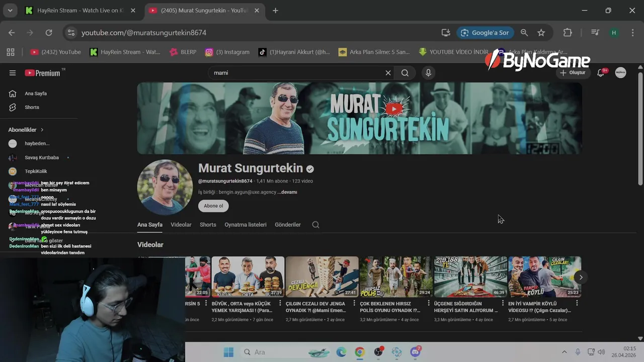The height and width of the screenshot is (362, 644).
Task: Open Chrome three-dot menu
Action: point(632,33)
